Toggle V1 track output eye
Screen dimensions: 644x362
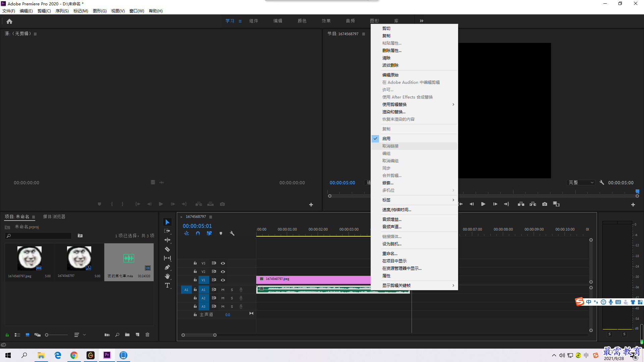tap(223, 280)
